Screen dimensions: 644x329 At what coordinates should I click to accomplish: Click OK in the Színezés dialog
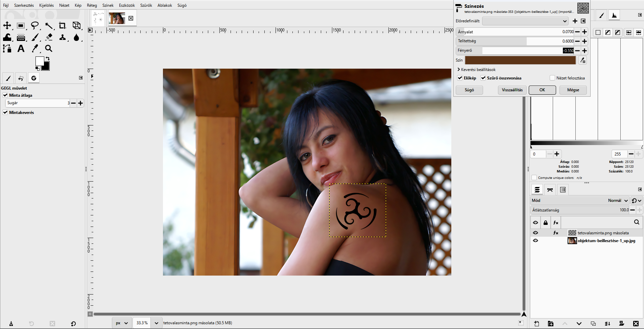542,90
